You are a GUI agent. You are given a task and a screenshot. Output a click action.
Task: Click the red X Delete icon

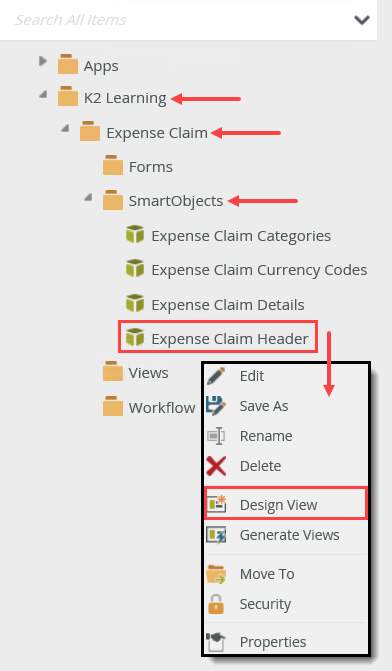coord(216,466)
